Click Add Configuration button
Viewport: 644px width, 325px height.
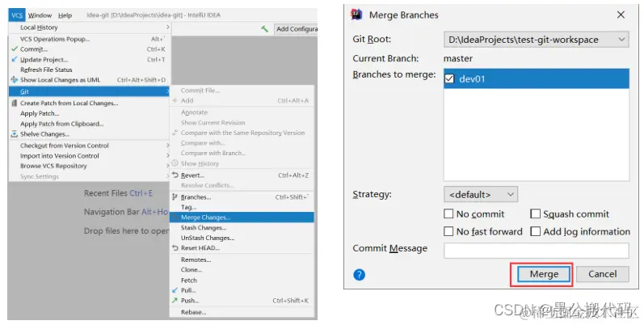tap(296, 29)
